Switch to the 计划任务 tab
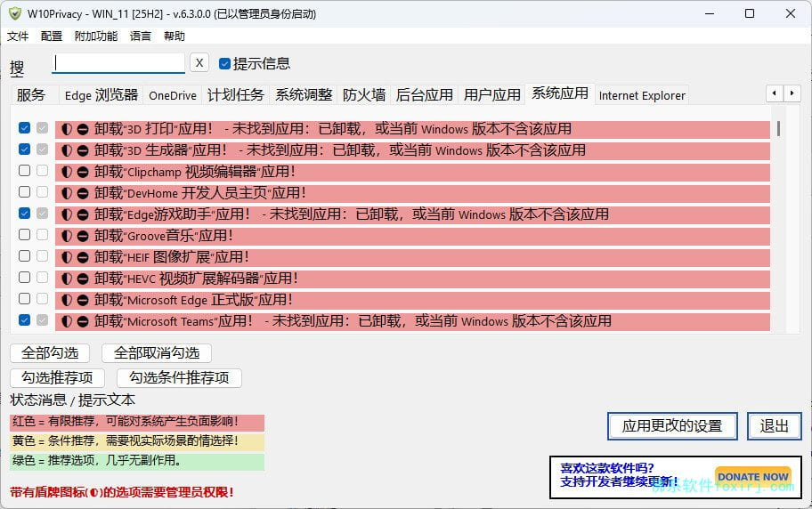This screenshot has width=812, height=509. 236,95
